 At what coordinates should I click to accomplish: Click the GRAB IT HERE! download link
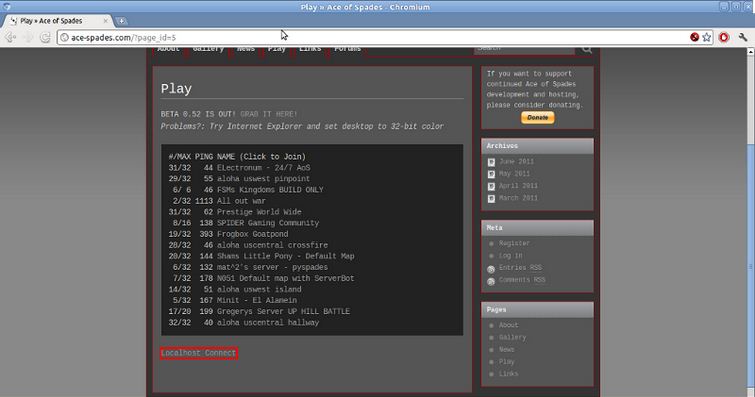point(269,114)
